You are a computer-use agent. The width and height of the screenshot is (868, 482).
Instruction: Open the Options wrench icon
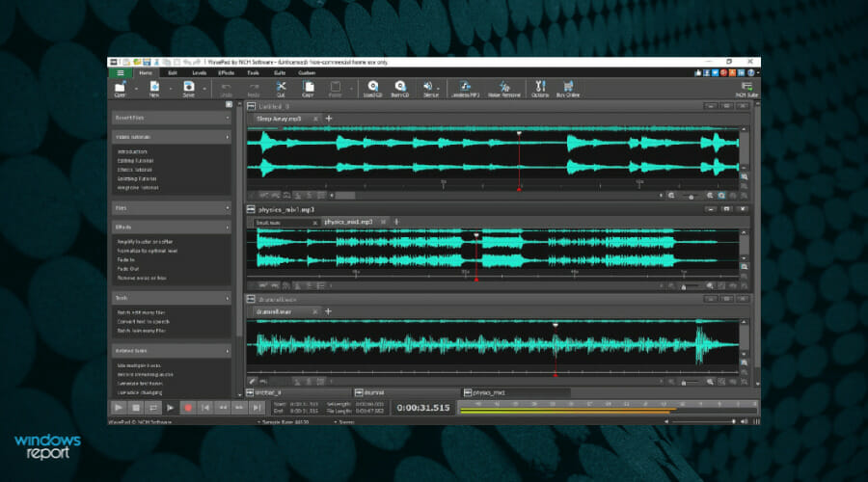pos(540,89)
